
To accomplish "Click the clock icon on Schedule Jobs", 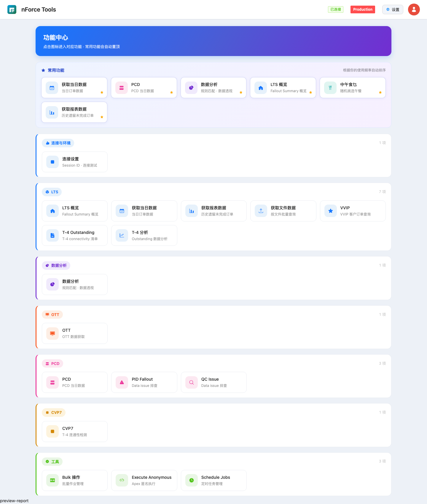I will (192, 480).
